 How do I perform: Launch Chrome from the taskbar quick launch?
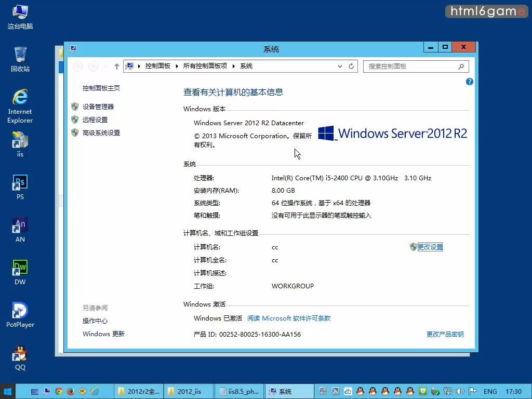coord(58,392)
